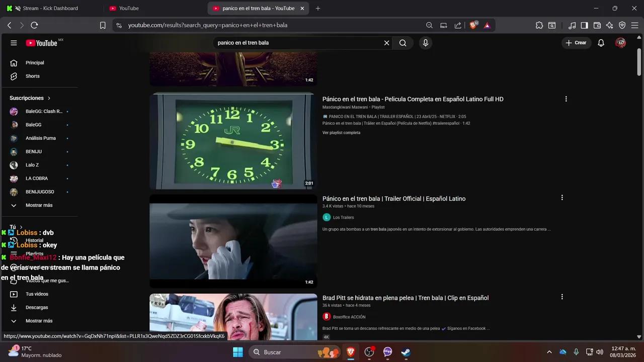Click Ver playlist completa link
644x362 pixels.
click(341, 133)
